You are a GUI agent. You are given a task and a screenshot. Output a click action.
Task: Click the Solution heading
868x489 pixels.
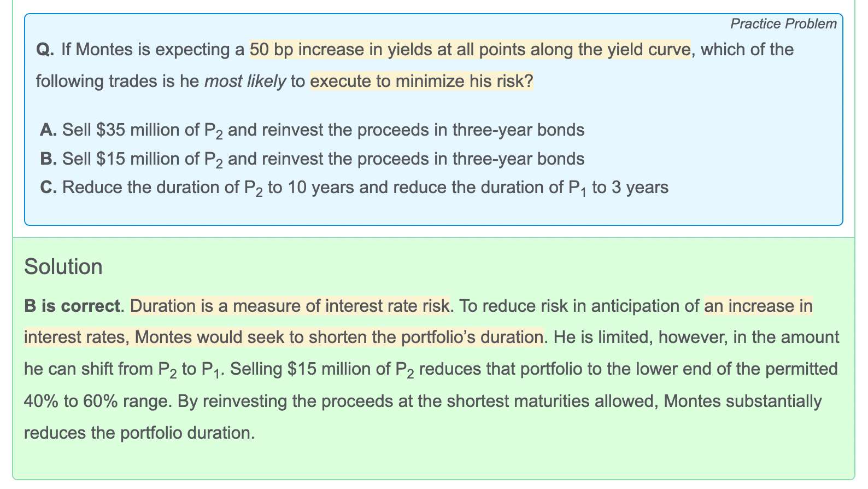63,267
